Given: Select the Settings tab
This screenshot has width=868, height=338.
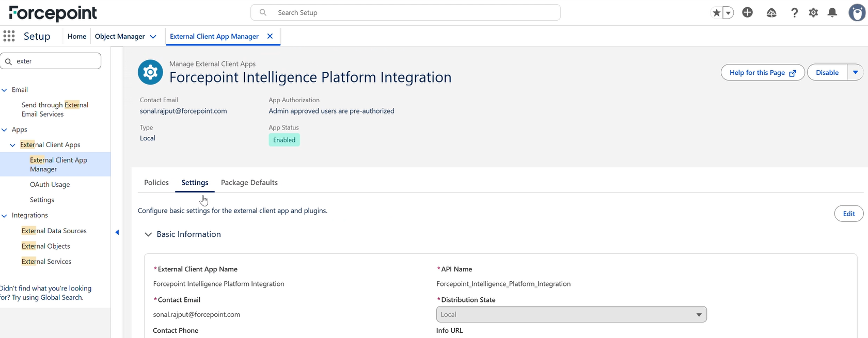Looking at the screenshot, I should [195, 183].
